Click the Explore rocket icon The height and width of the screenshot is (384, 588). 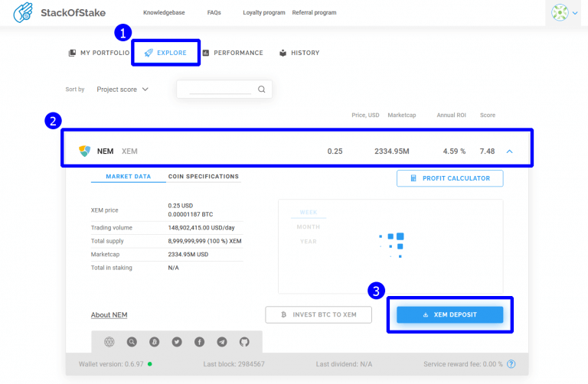tap(149, 53)
